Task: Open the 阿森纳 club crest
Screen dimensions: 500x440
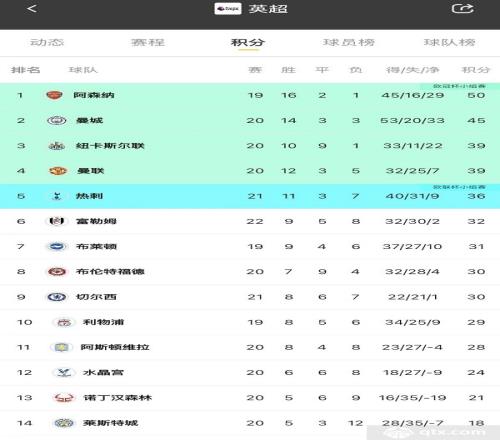Action: 54,95
